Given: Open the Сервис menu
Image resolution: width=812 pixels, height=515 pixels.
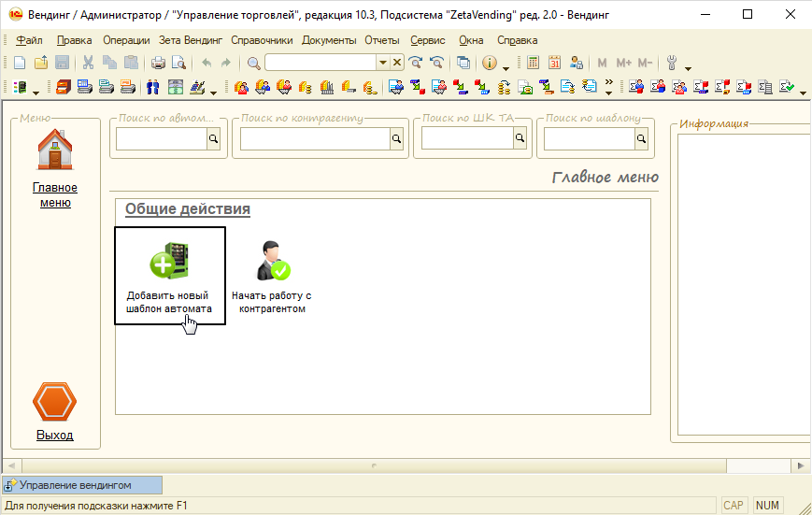Looking at the screenshot, I should (x=428, y=40).
